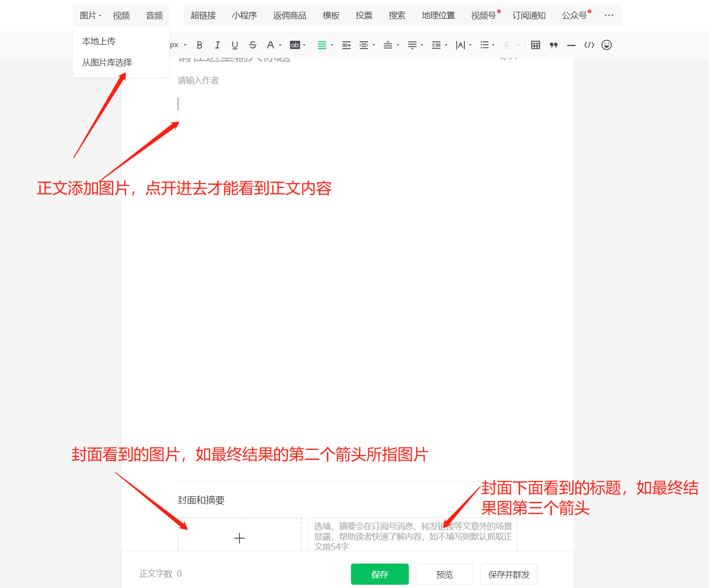Open the emoji picker
Viewport: 709px width, 588px height.
tap(607, 45)
